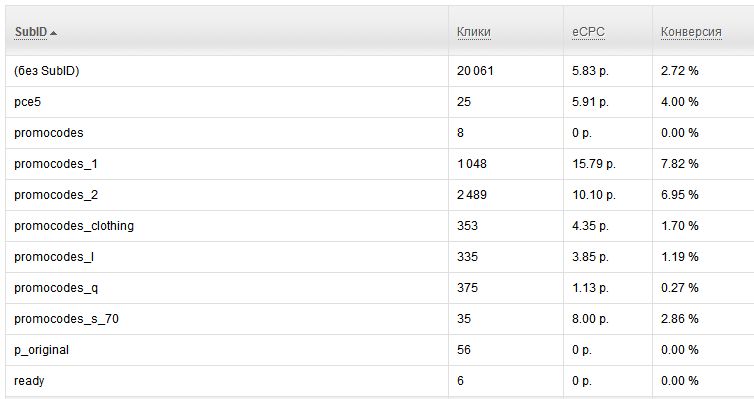This screenshot has height=399, width=754.
Task: Select the promocodes_s_70 row
Action: coord(379,319)
